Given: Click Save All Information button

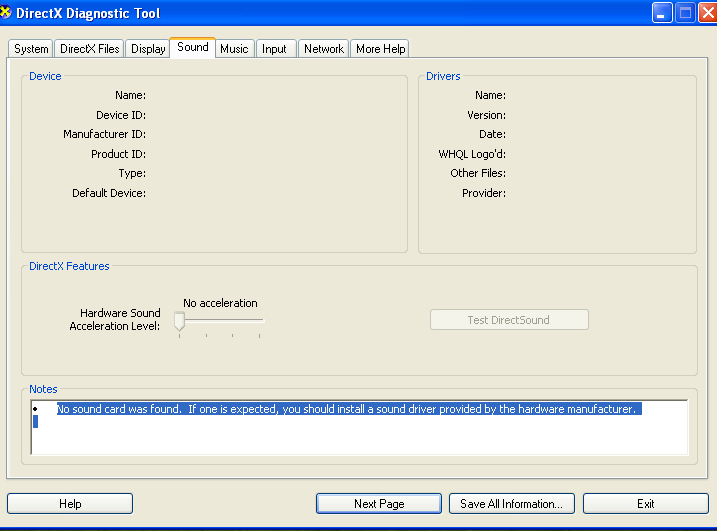Looking at the screenshot, I should pyautogui.click(x=512, y=504).
